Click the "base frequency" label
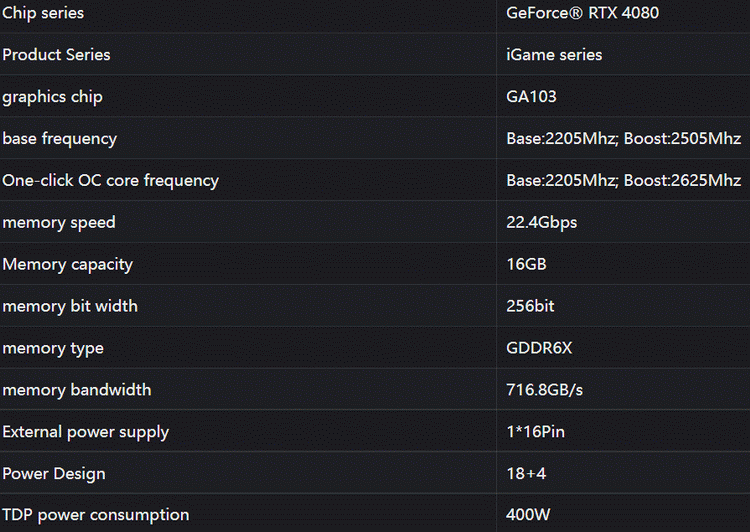 pyautogui.click(x=59, y=139)
